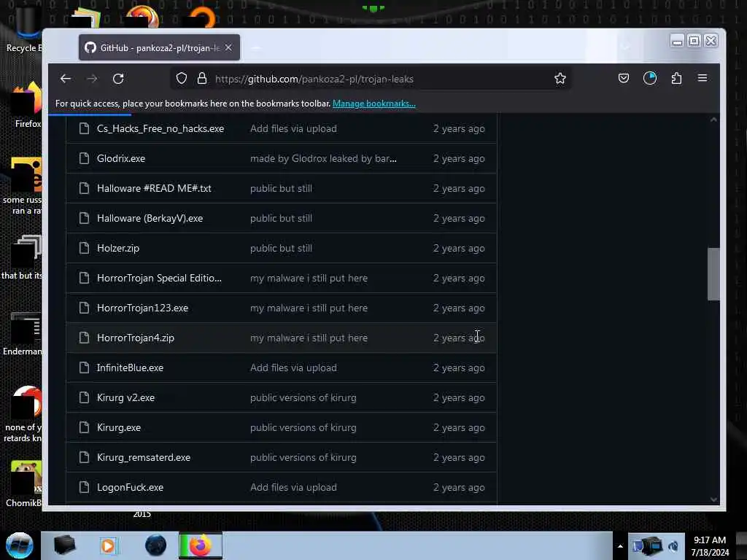Open the Chomik desktop icon
The height and width of the screenshot is (560, 747).
click(x=24, y=484)
